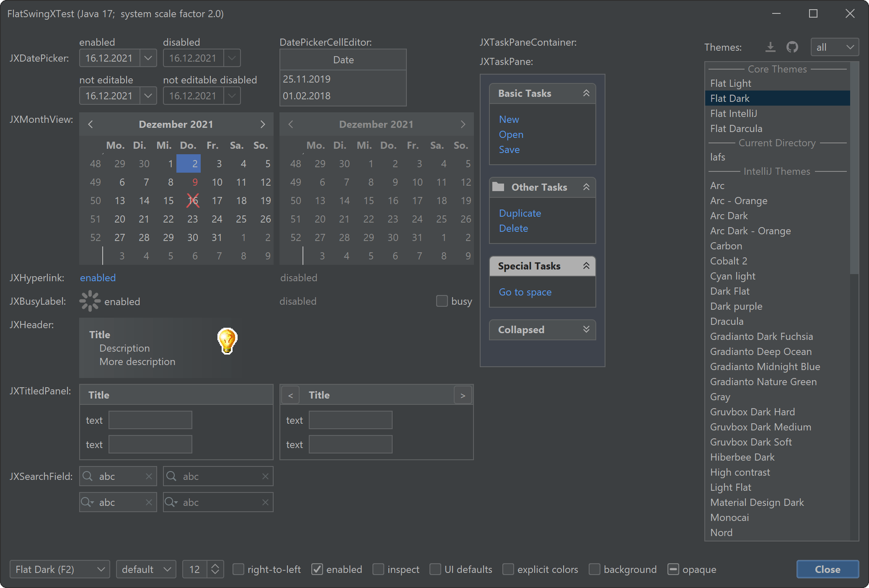Expand the Collapsed task pane
Image resolution: width=869 pixels, height=588 pixels.
[586, 329]
